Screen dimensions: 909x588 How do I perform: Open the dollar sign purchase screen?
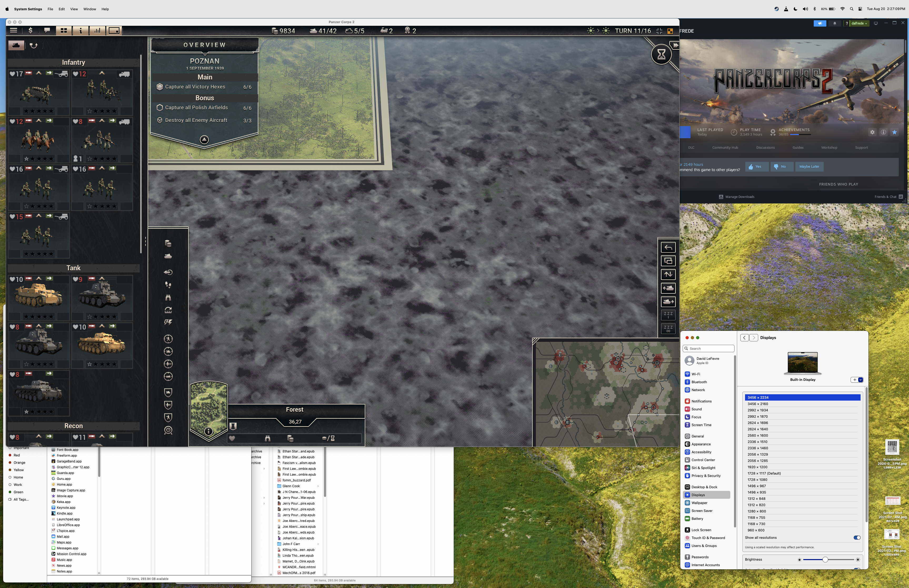[31, 31]
